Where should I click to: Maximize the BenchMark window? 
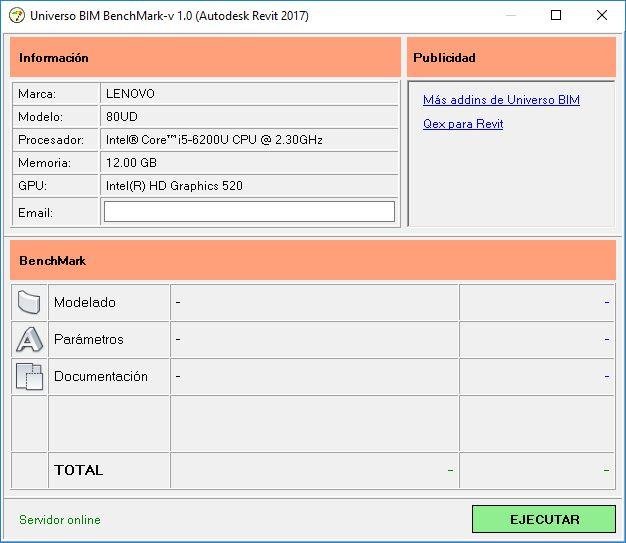point(556,16)
